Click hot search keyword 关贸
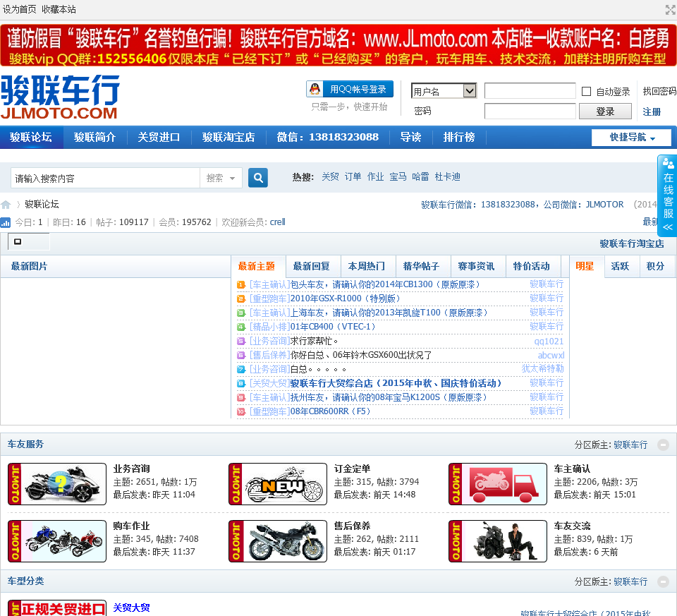 pyautogui.click(x=330, y=176)
